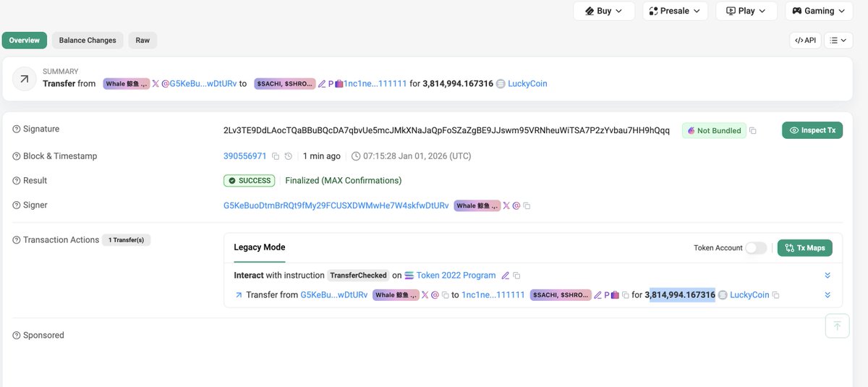
Task: Click the Block & Timestamp help icon
Action: 17,157
